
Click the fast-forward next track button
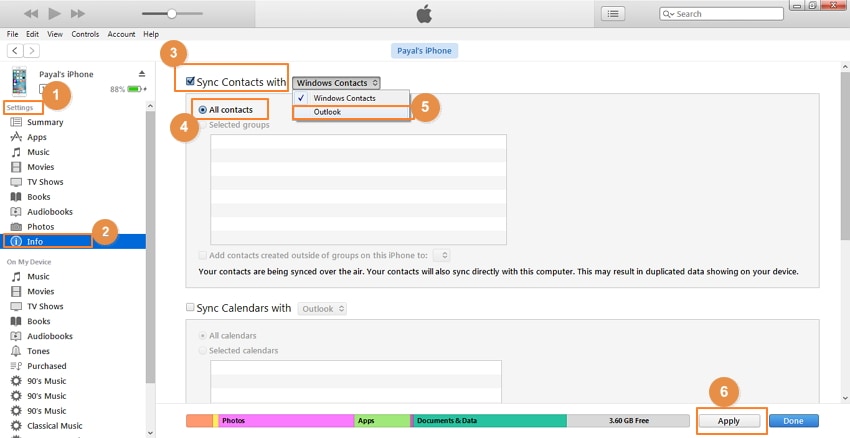tap(78, 14)
